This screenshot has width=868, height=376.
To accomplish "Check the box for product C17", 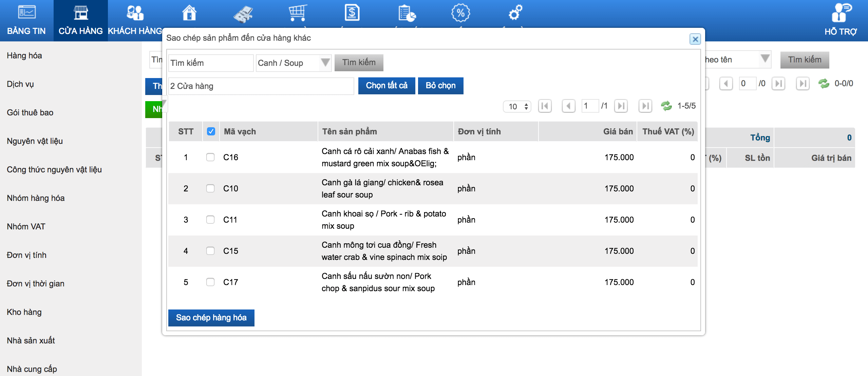I will click(x=210, y=282).
